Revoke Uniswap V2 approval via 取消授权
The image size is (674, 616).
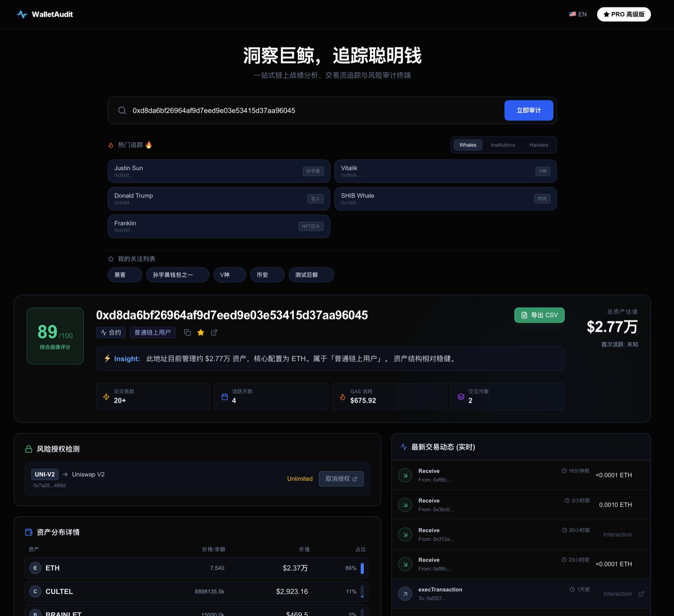[x=341, y=479]
